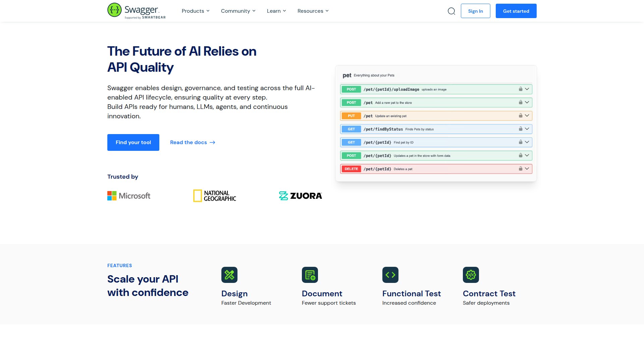The height and width of the screenshot is (362, 644).
Task: Click the Get started button
Action: click(x=516, y=11)
